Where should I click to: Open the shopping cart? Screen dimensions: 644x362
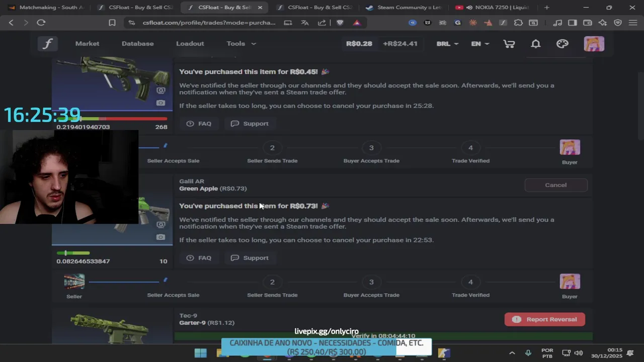(x=509, y=44)
